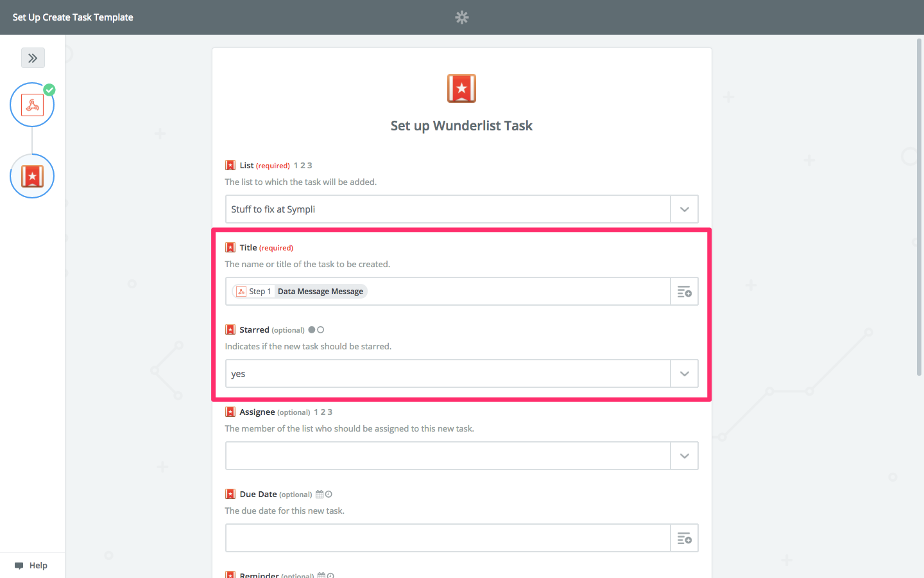Screen dimensions: 924x578
Task: Open Help in the bottom left corner
Action: pos(32,566)
